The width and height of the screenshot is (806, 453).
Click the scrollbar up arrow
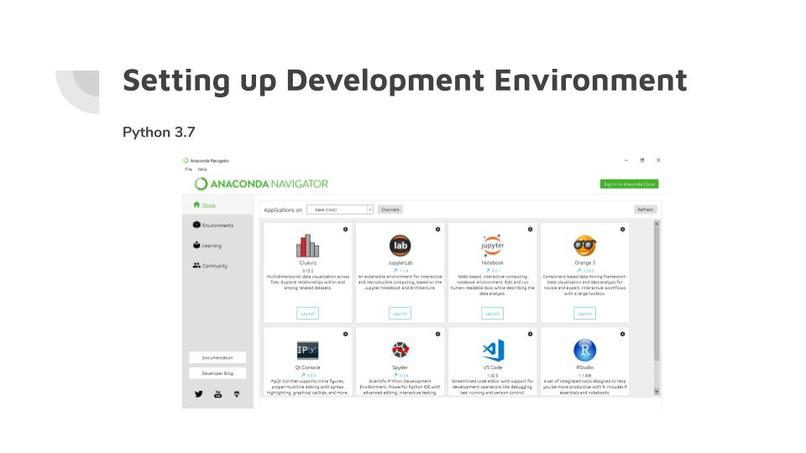[656, 224]
